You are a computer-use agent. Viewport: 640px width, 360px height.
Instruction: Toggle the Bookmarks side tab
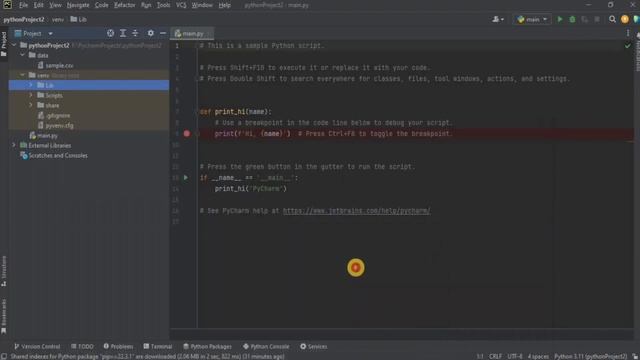[4, 316]
